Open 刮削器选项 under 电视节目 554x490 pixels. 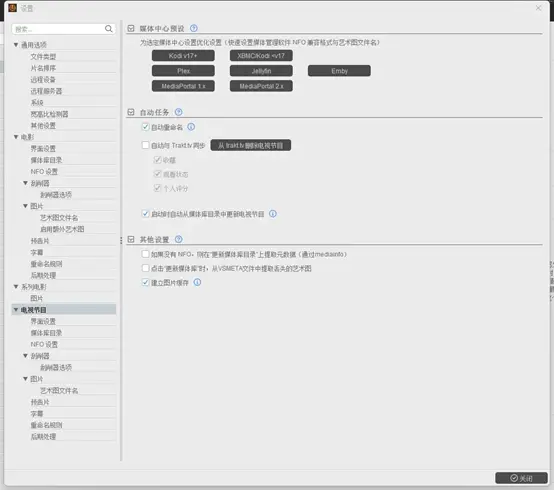[56, 367]
